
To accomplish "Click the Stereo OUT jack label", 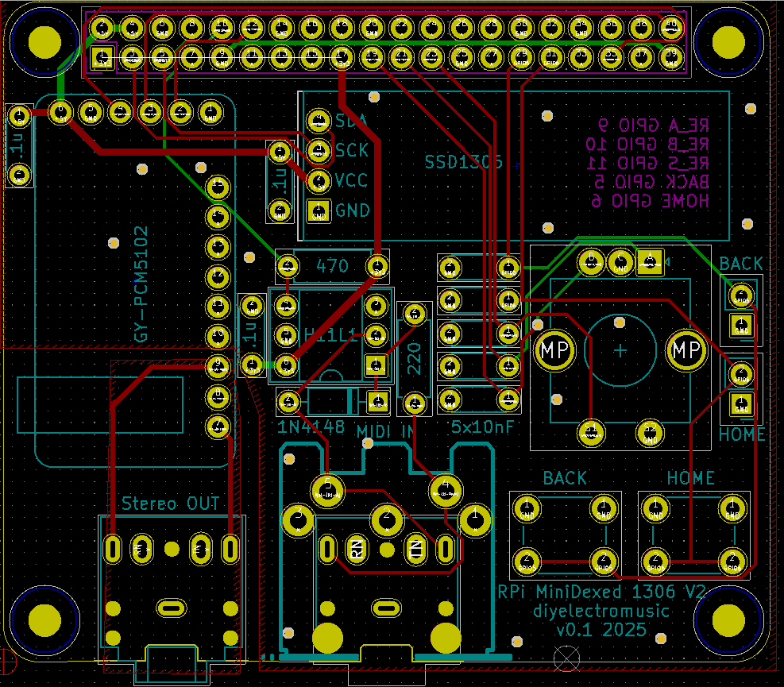I will click(170, 503).
